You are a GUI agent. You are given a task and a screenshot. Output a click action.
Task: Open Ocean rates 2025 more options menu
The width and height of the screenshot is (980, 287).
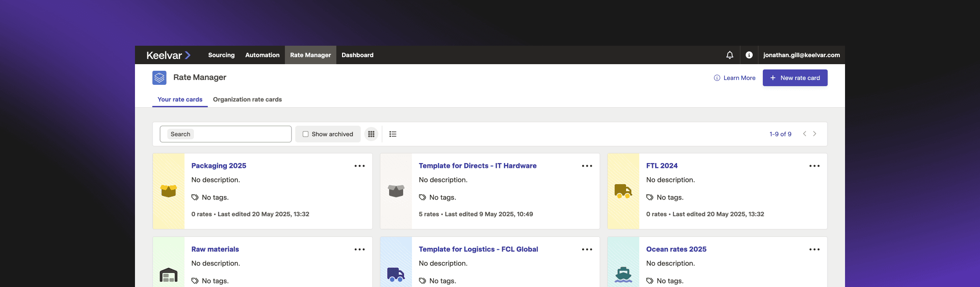tap(814, 249)
